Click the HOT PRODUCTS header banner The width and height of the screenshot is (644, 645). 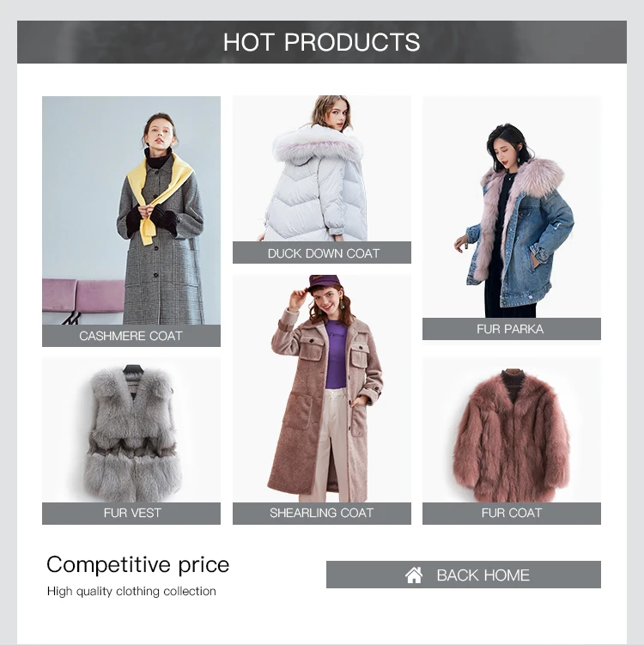322,42
